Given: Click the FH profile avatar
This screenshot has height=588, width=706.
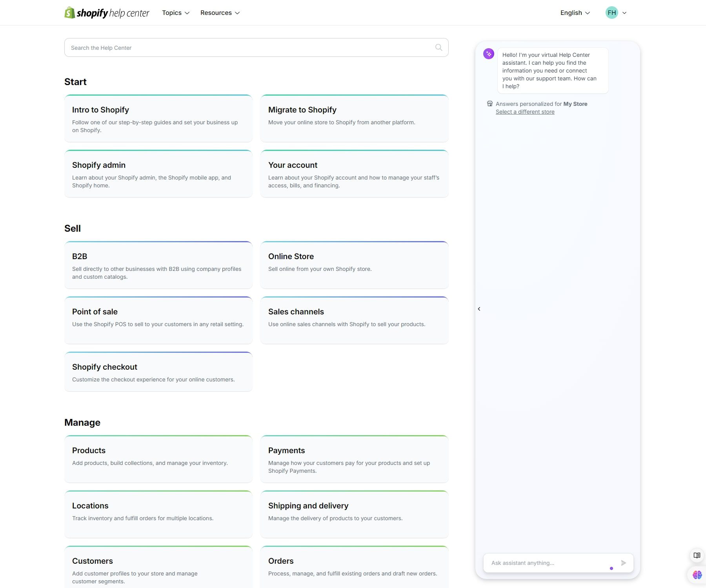Looking at the screenshot, I should pyautogui.click(x=611, y=12).
